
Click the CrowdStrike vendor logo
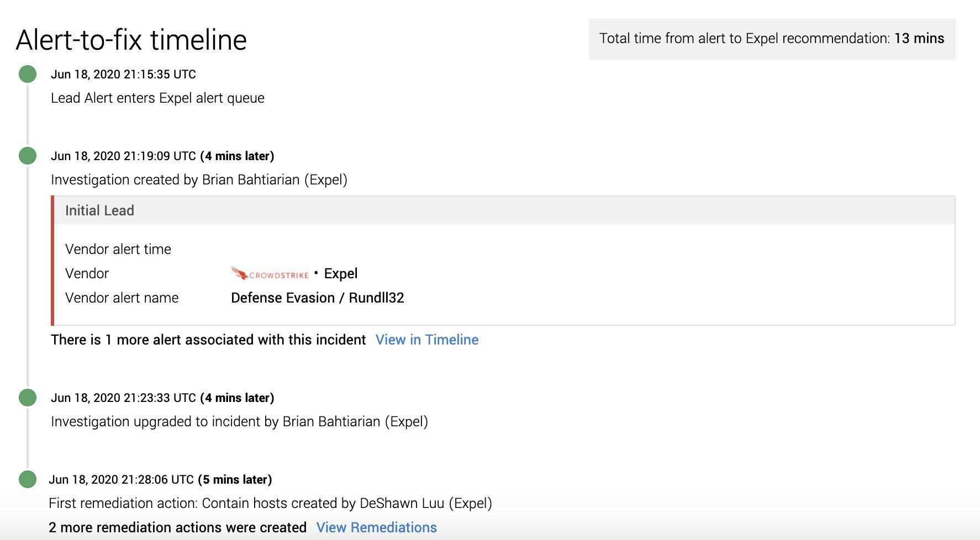coord(270,273)
